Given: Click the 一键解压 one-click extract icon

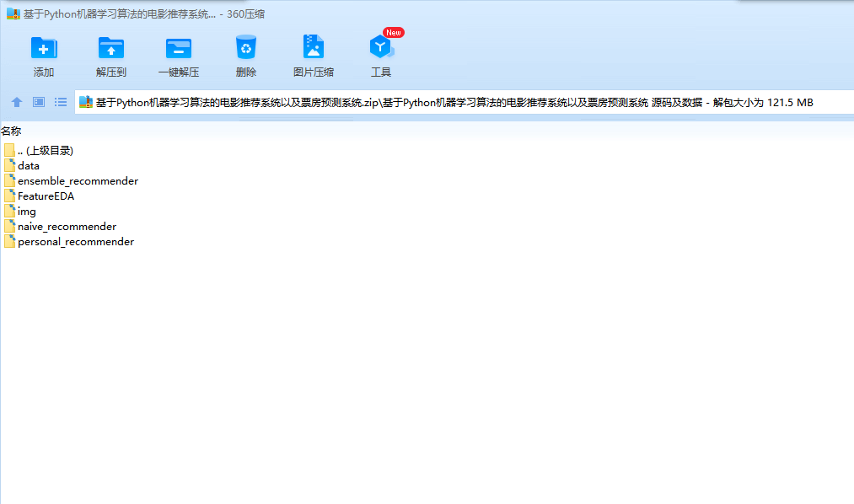Looking at the screenshot, I should pos(179,48).
